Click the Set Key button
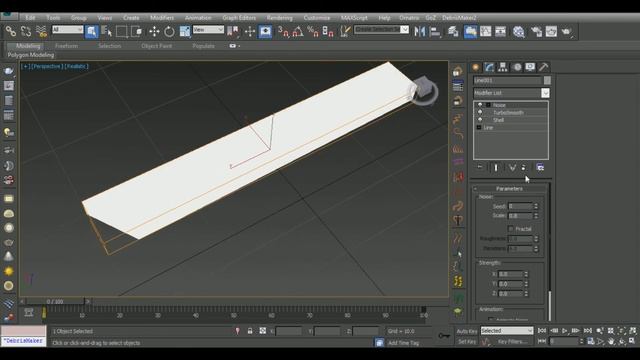640x360 pixels. 467,341
